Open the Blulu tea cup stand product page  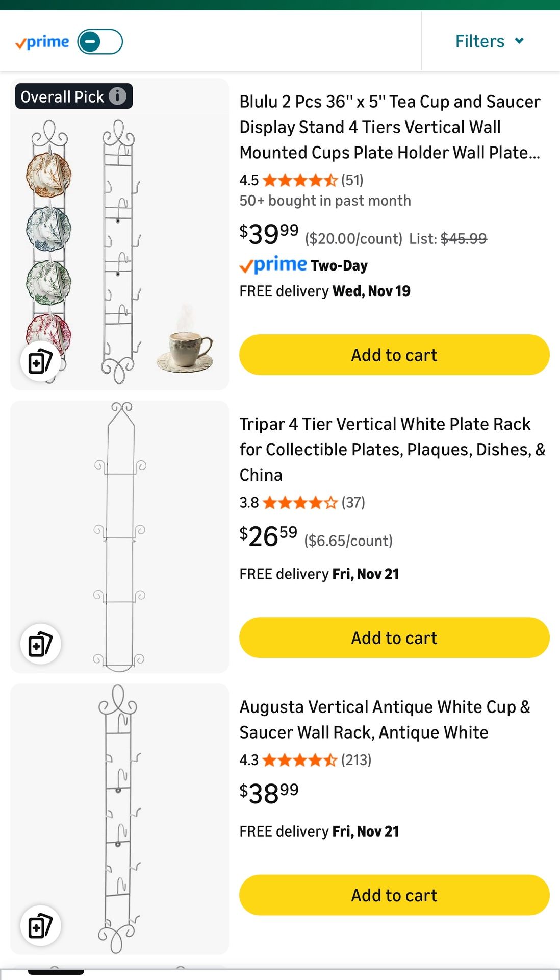tap(390, 127)
